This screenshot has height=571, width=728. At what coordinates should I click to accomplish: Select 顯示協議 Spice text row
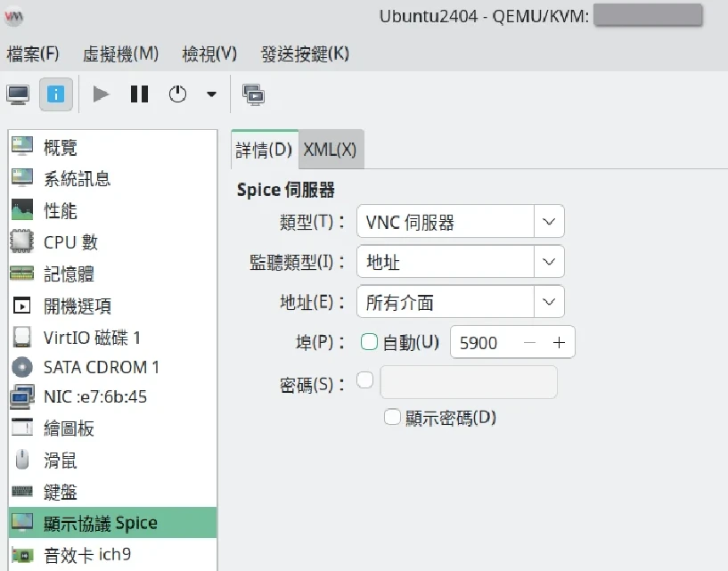click(101, 523)
